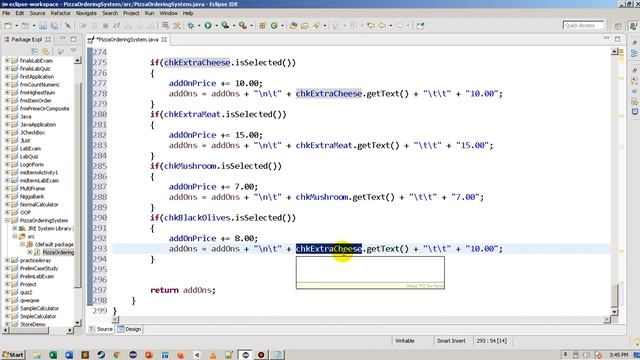
Task: Open the Refactor menu
Action: [60, 13]
